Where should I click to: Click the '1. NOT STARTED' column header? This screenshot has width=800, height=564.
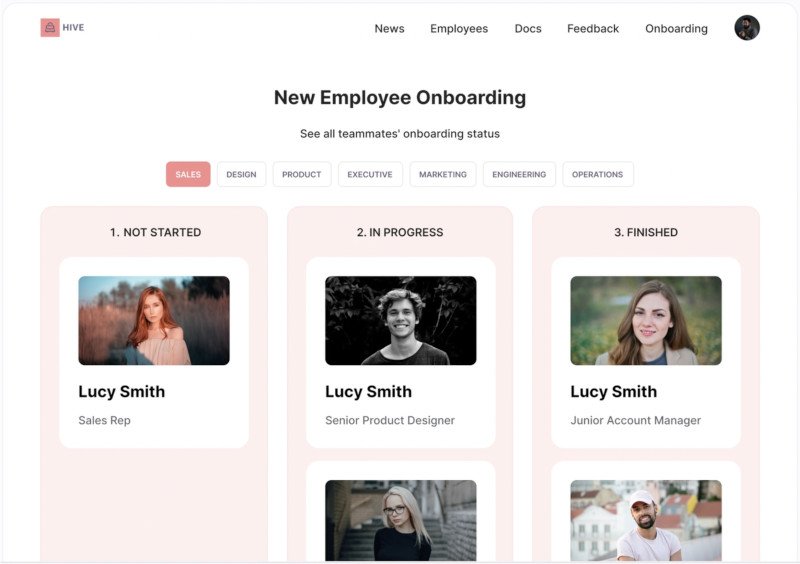[x=155, y=232]
